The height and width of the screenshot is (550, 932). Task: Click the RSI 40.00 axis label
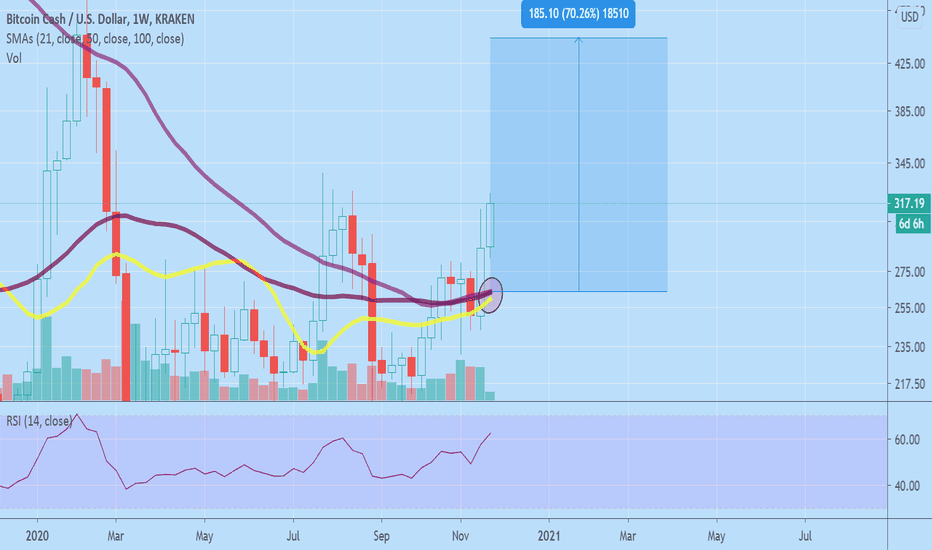pos(907,486)
